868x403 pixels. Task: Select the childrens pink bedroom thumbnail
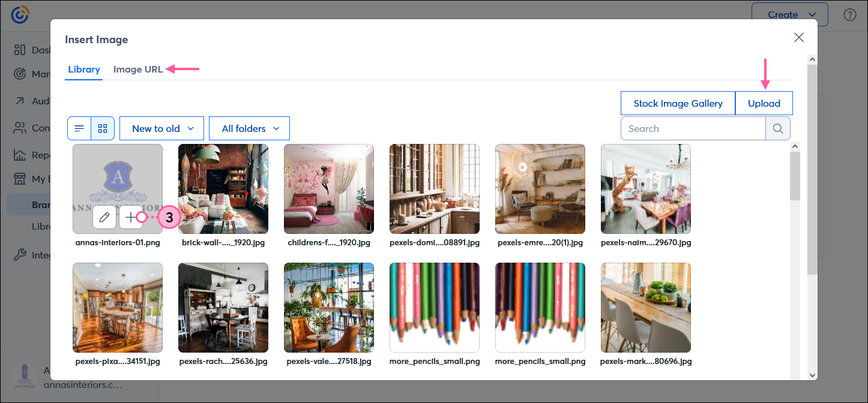[329, 188]
